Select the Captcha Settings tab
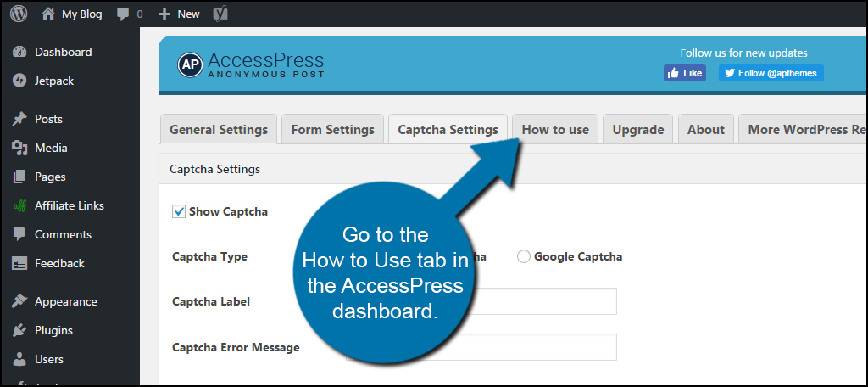Screen dimensions: 868x387 coord(448,129)
